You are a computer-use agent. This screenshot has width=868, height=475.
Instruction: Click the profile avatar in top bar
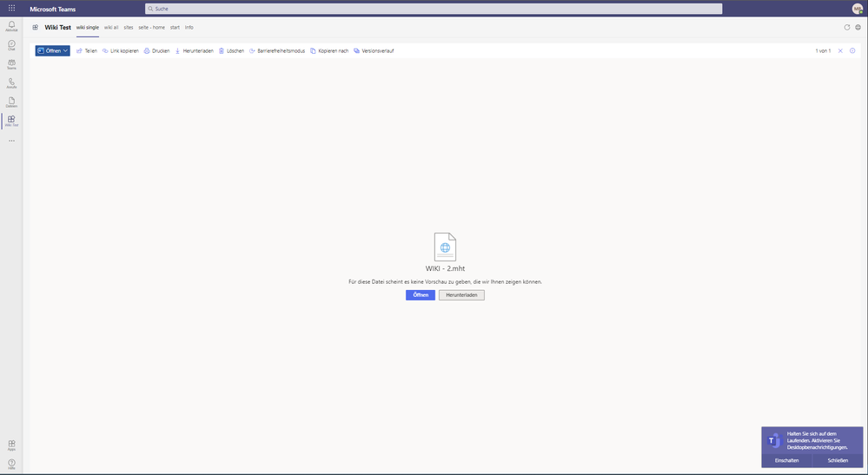pos(857,9)
